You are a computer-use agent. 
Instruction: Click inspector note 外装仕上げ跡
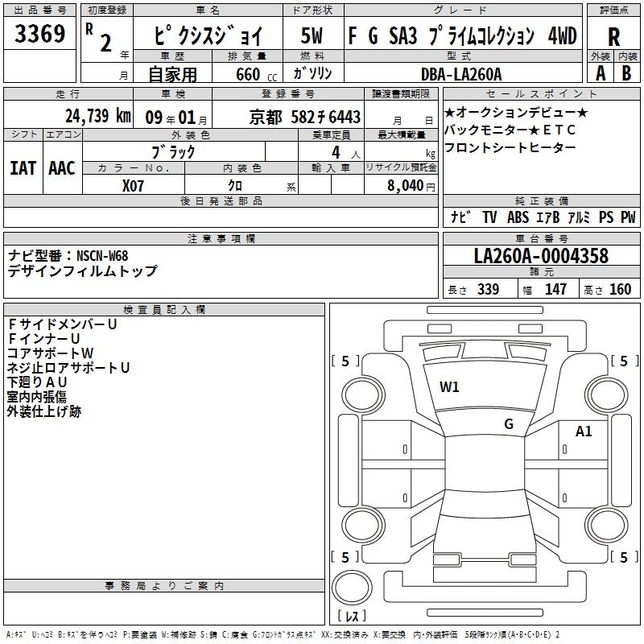click(x=44, y=411)
